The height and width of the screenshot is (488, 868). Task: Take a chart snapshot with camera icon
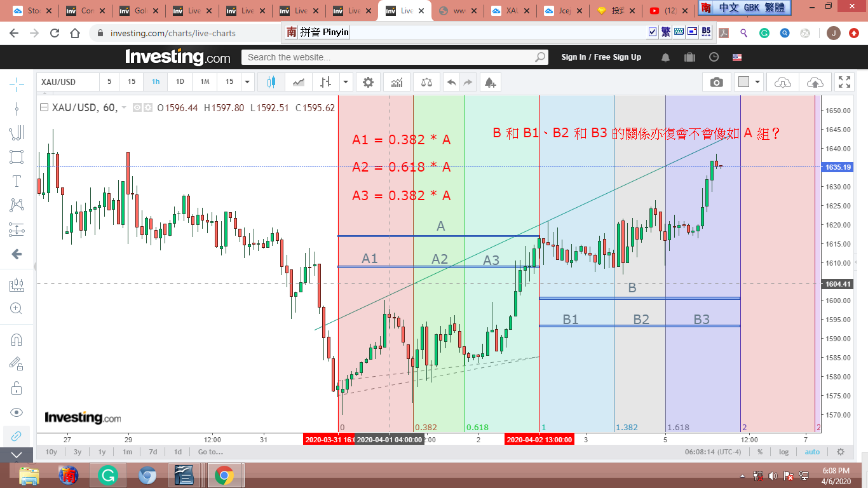point(717,82)
